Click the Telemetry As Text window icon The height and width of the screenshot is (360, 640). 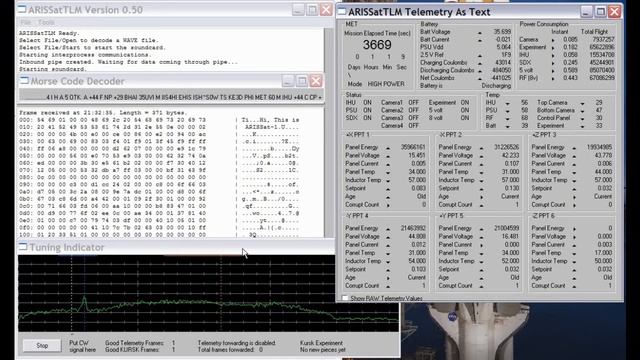pos(342,12)
